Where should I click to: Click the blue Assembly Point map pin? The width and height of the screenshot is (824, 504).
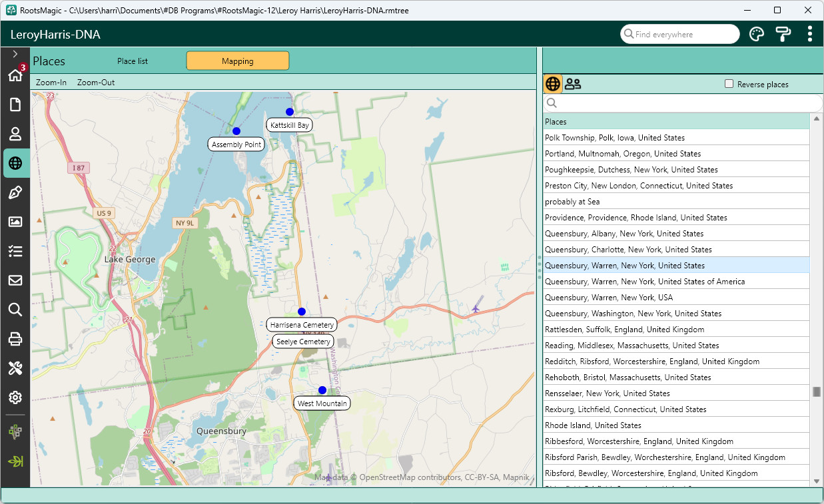236,131
